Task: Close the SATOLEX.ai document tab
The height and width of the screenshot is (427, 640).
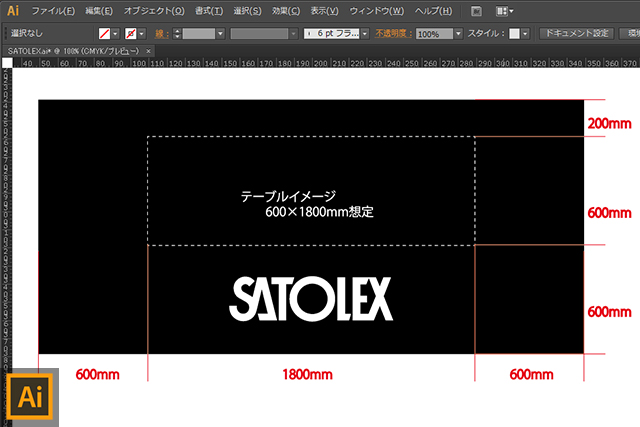Action: pos(149,51)
